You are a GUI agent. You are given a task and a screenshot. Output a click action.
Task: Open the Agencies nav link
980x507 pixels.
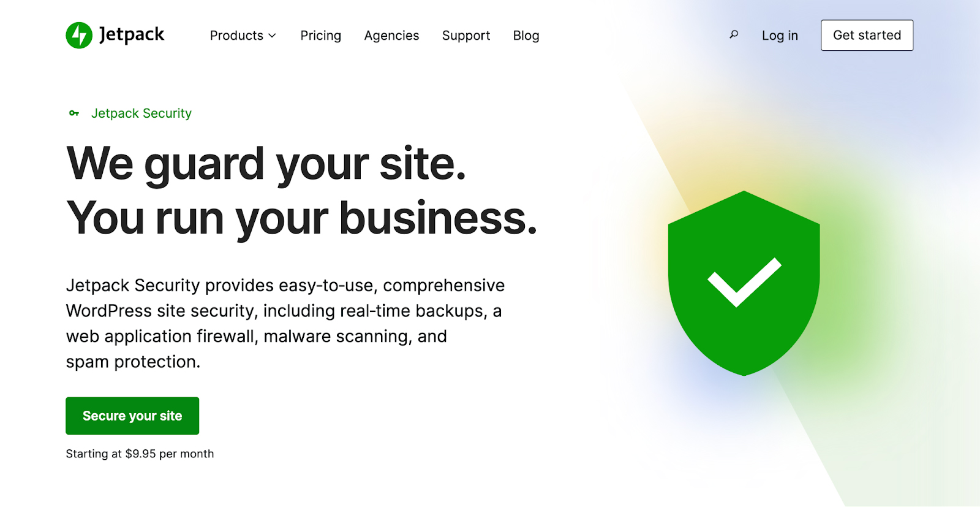click(x=391, y=36)
